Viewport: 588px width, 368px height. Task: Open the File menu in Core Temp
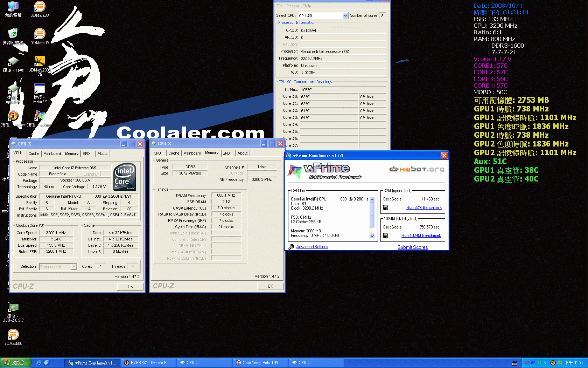[279, 6]
